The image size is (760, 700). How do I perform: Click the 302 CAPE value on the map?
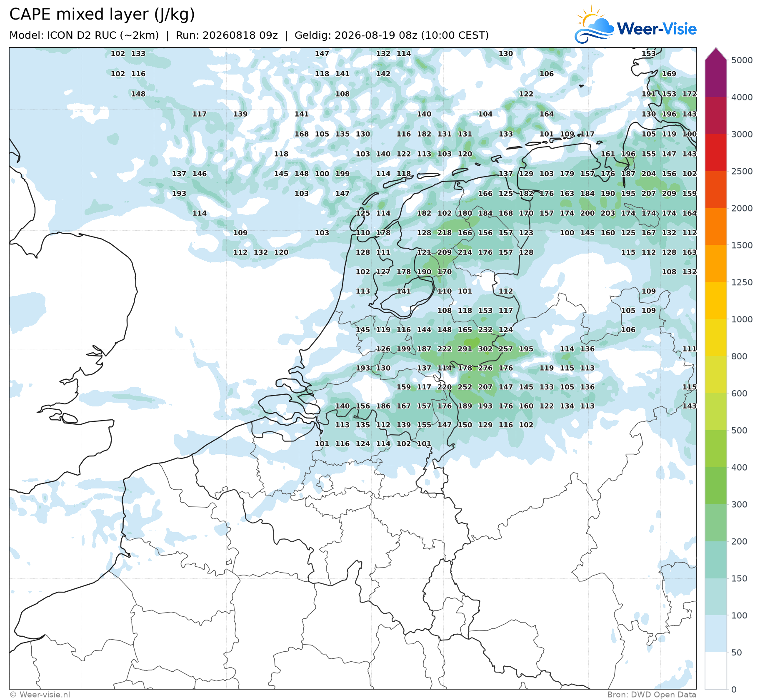click(x=485, y=349)
